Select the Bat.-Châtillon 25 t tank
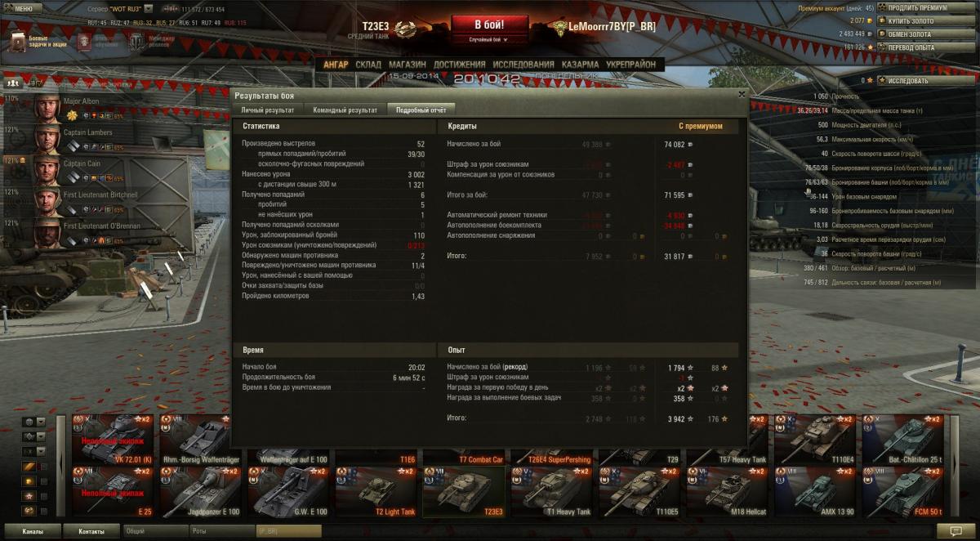Image resolution: width=980 pixels, height=541 pixels. click(902, 439)
